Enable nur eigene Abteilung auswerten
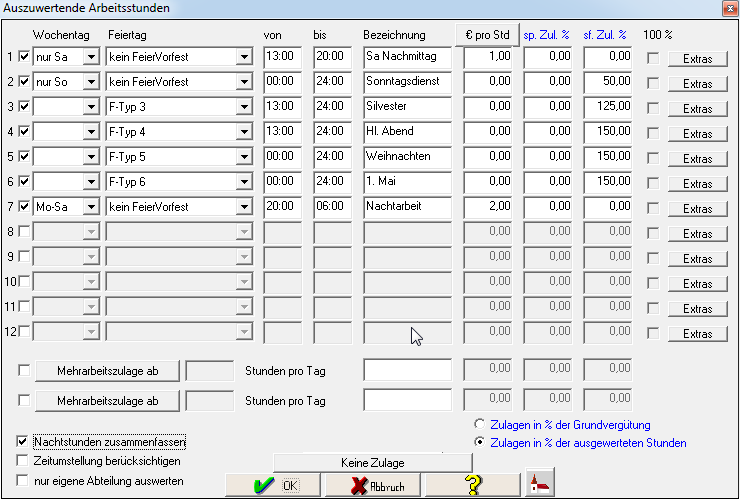The height and width of the screenshot is (500, 740). pos(24,481)
